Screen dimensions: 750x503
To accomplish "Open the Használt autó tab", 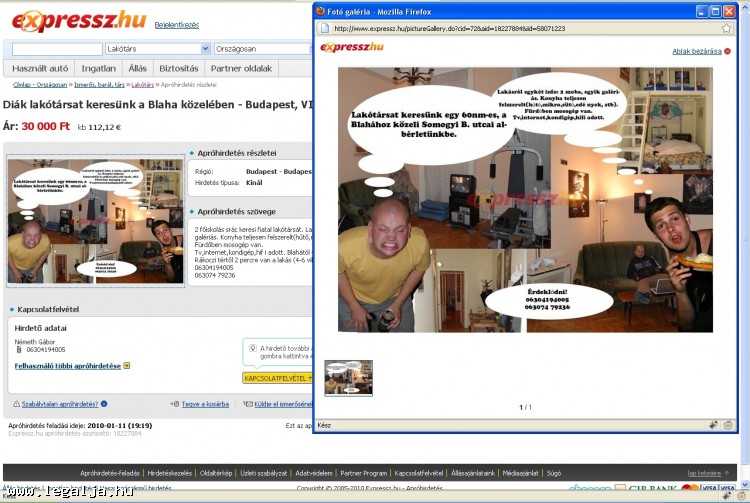I will pyautogui.click(x=40, y=68).
